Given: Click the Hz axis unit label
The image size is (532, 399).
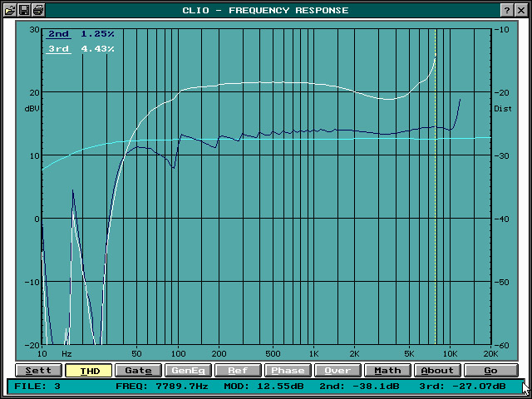Looking at the screenshot, I should tap(66, 354).
